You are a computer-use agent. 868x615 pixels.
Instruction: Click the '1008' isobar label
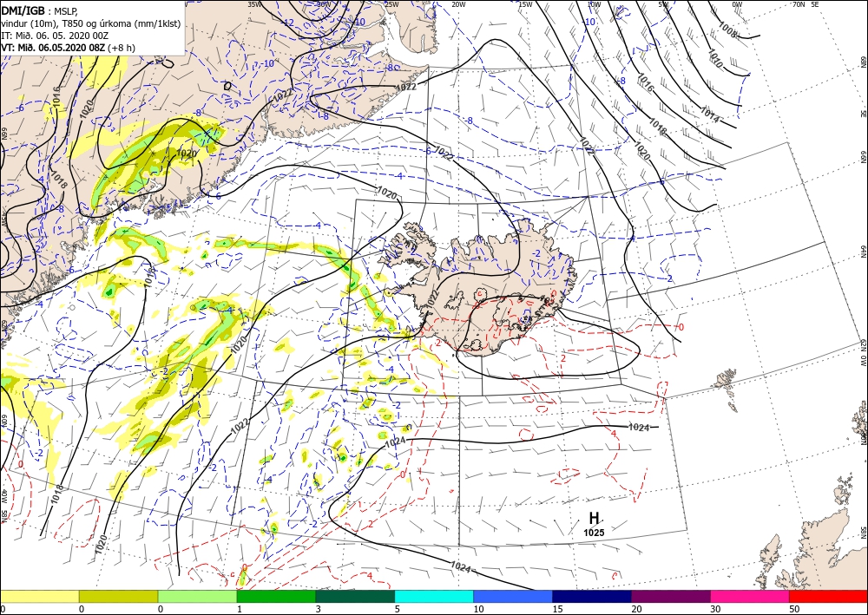click(x=727, y=29)
